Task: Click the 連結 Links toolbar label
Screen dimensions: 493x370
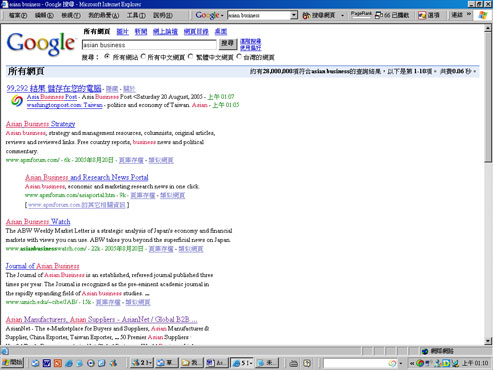Action: 457,15
